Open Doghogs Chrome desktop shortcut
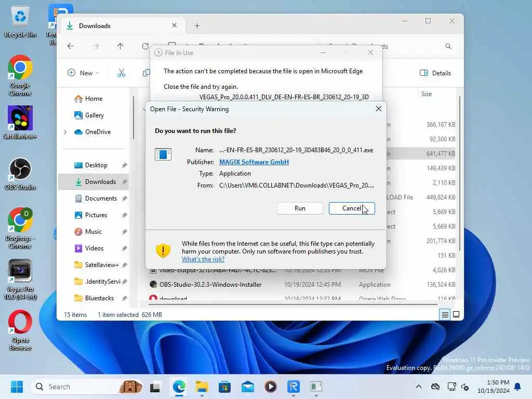Screen dimensions: 532x399 point(20,228)
